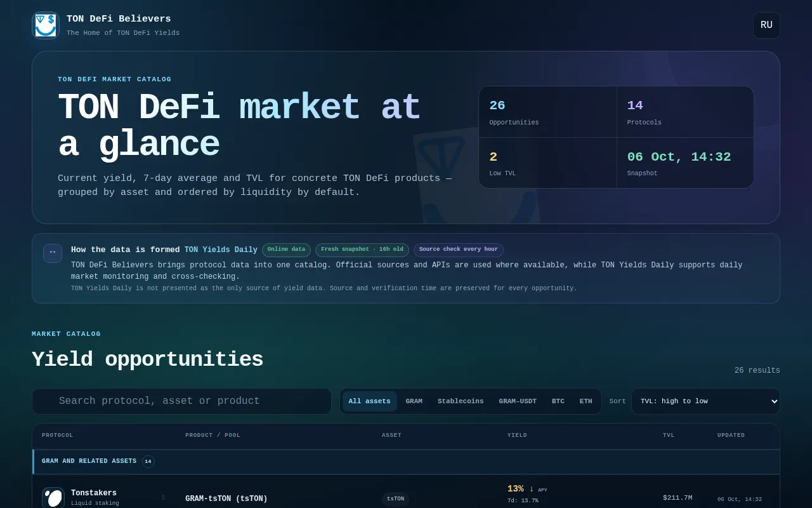The width and height of the screenshot is (812, 508).
Task: Open the 'TVL: high to low' sort dropdown
Action: [x=705, y=401]
